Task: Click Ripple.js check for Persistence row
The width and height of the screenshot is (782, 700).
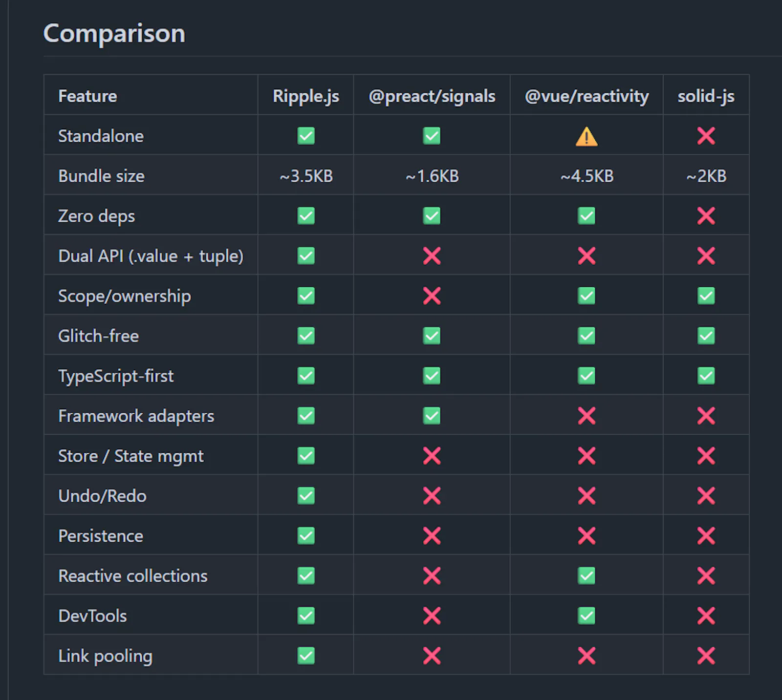Action: 306,536
